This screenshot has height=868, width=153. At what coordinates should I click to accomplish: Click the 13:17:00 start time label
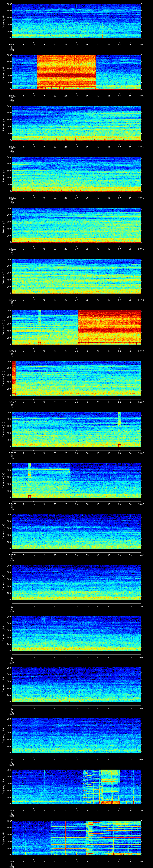click(12, 147)
